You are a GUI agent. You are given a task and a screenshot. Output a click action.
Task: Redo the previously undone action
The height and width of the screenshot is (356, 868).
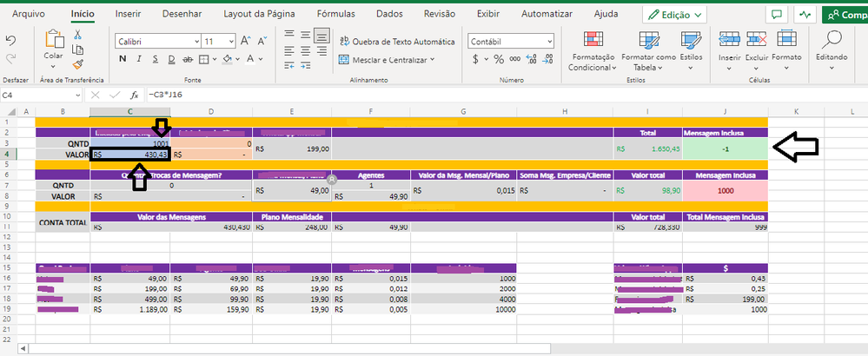[x=10, y=57]
